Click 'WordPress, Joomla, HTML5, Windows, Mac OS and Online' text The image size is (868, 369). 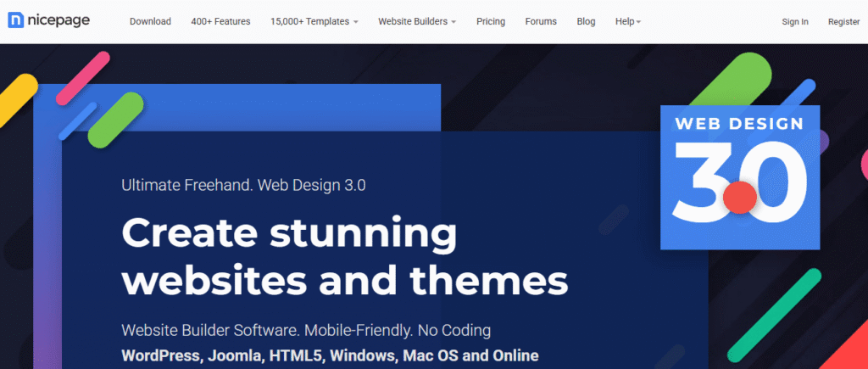[330, 355]
